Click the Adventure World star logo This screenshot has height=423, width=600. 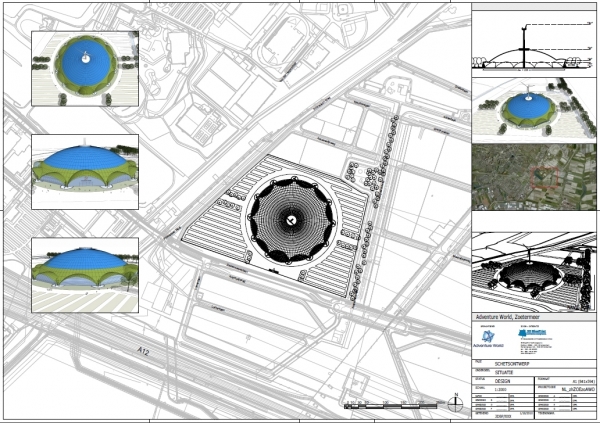coord(489,335)
